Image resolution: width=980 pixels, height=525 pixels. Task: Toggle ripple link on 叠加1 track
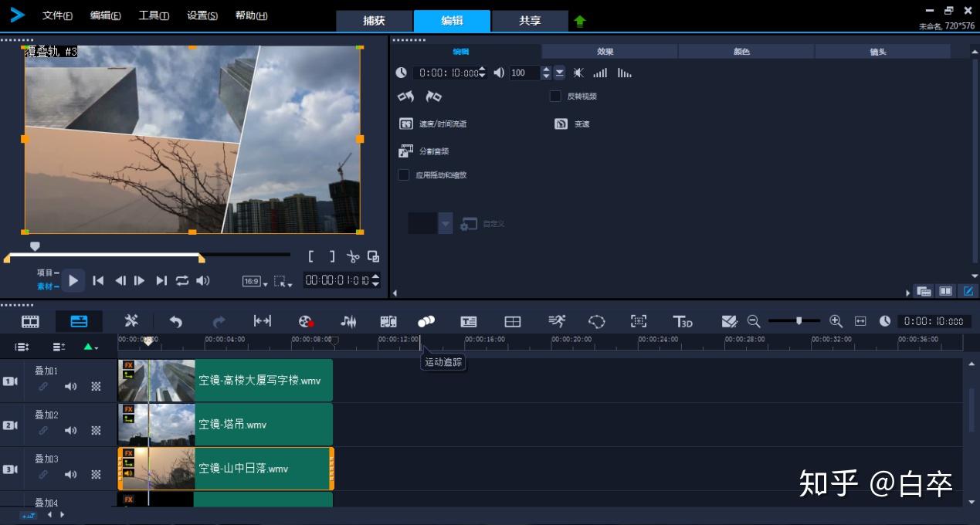click(43, 386)
